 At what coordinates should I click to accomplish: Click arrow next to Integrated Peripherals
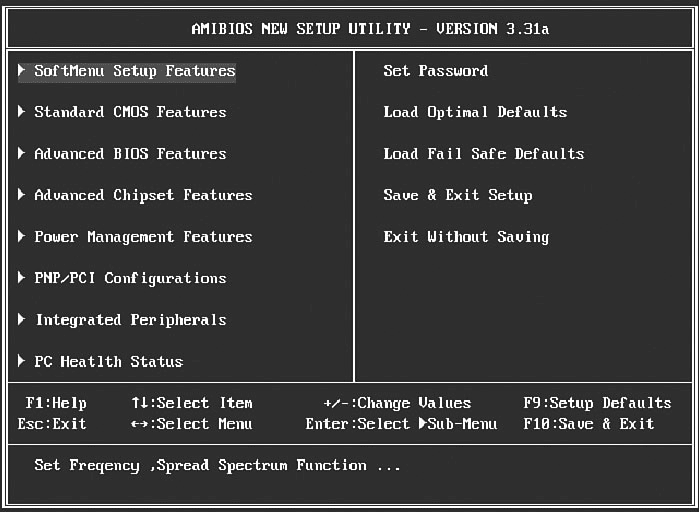tap(22, 320)
